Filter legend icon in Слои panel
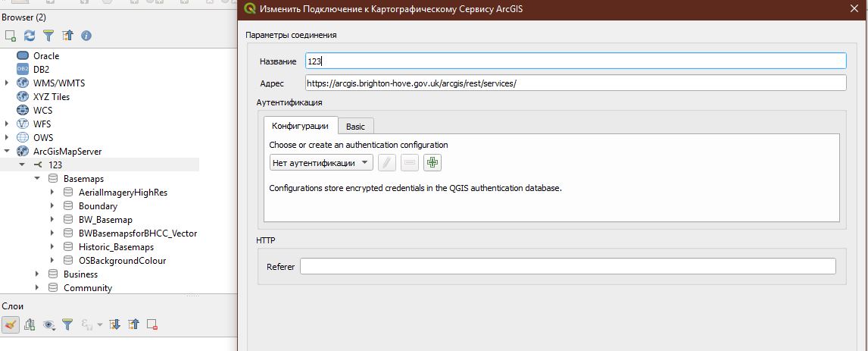Image resolution: width=868 pixels, height=351 pixels. [x=67, y=325]
